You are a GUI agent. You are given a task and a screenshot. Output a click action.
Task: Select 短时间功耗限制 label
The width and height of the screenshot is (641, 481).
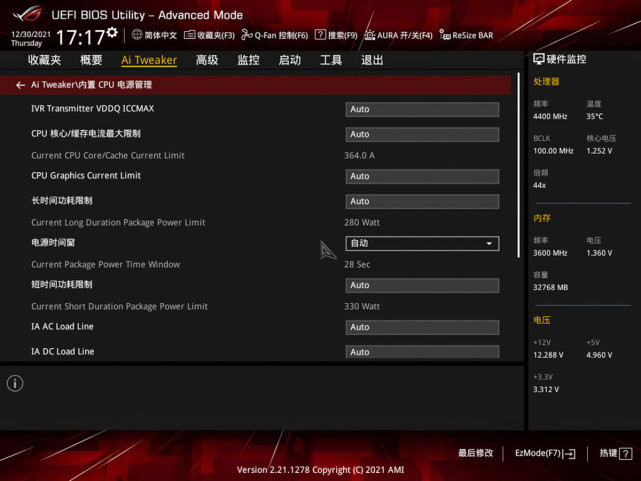(62, 284)
